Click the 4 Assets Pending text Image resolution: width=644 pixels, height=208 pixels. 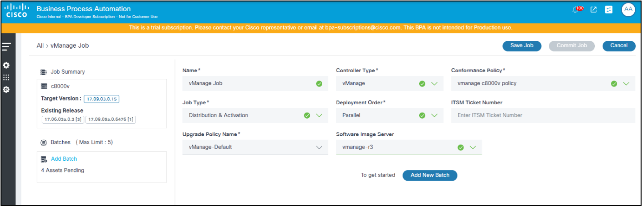pos(63,170)
